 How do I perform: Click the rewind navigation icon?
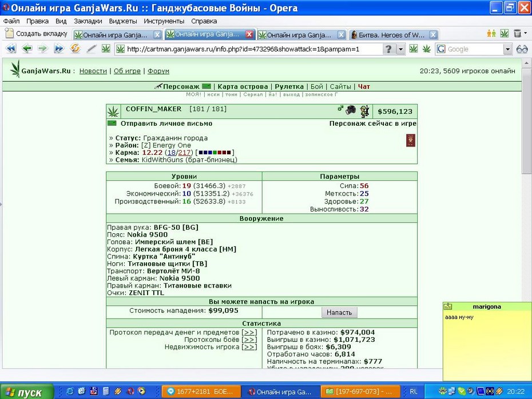(x=11, y=49)
